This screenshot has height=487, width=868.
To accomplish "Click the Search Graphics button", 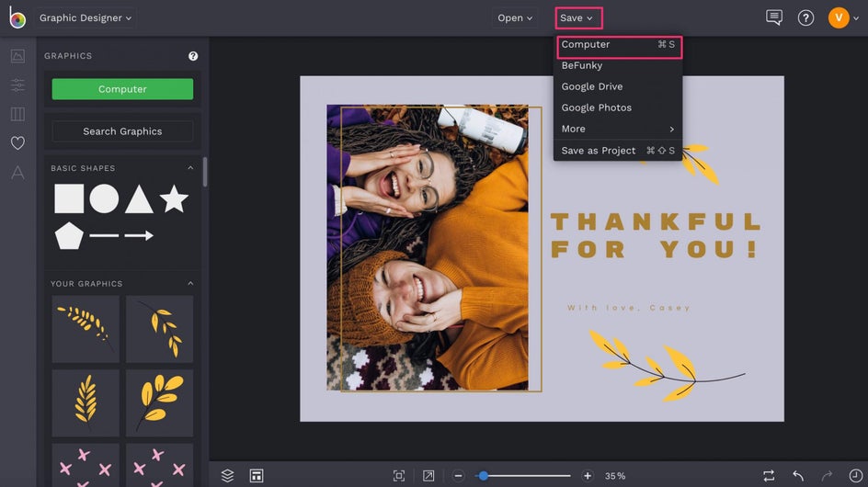I will [x=122, y=131].
